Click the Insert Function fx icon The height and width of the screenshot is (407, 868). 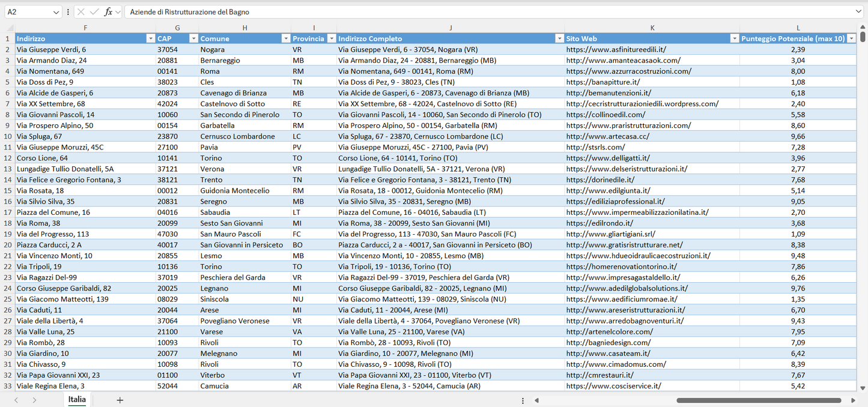coord(108,12)
